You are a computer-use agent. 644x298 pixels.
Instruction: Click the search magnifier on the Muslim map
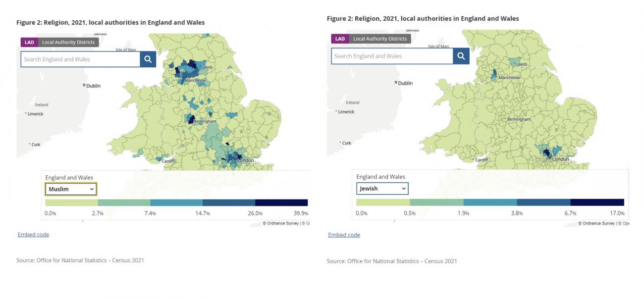148,59
